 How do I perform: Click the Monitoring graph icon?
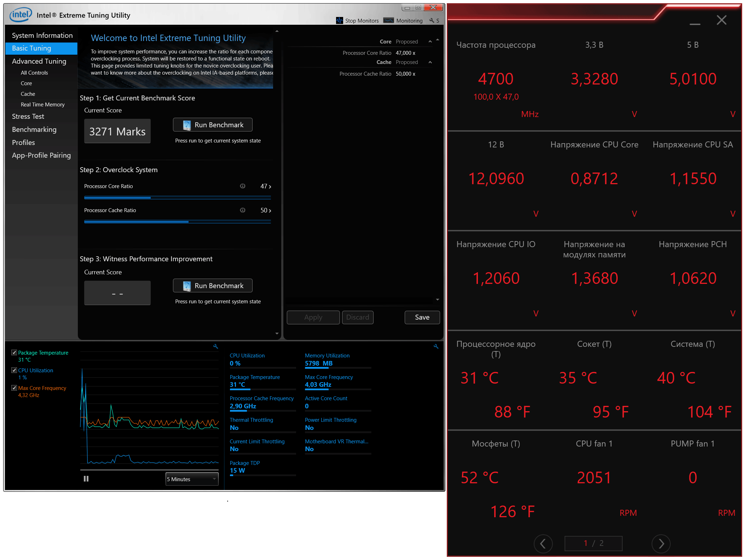pos(388,21)
